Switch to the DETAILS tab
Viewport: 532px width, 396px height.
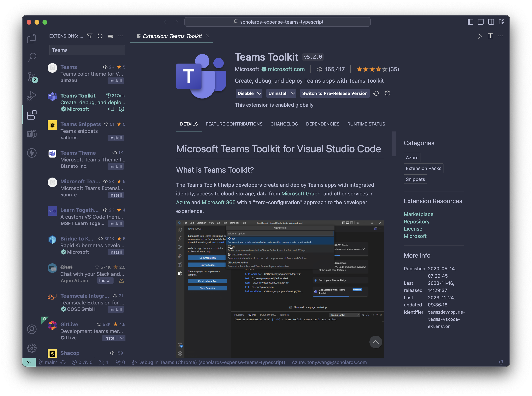189,124
